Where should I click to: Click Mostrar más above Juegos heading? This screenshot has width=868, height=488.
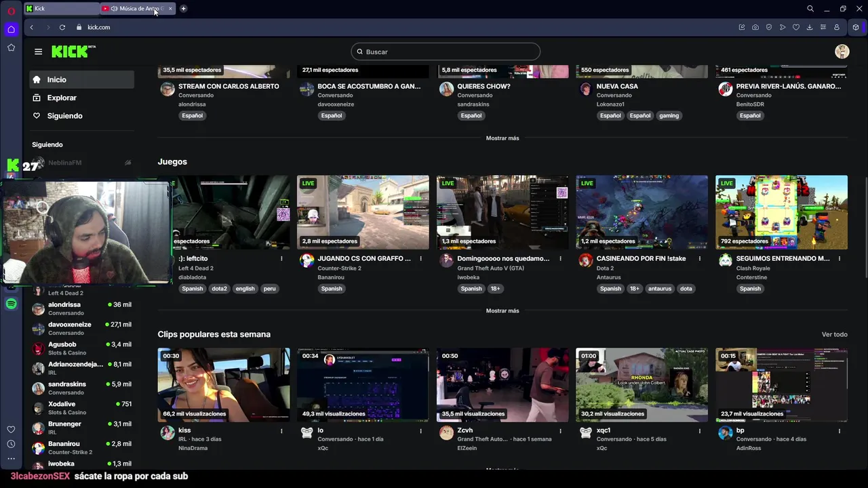tap(502, 138)
